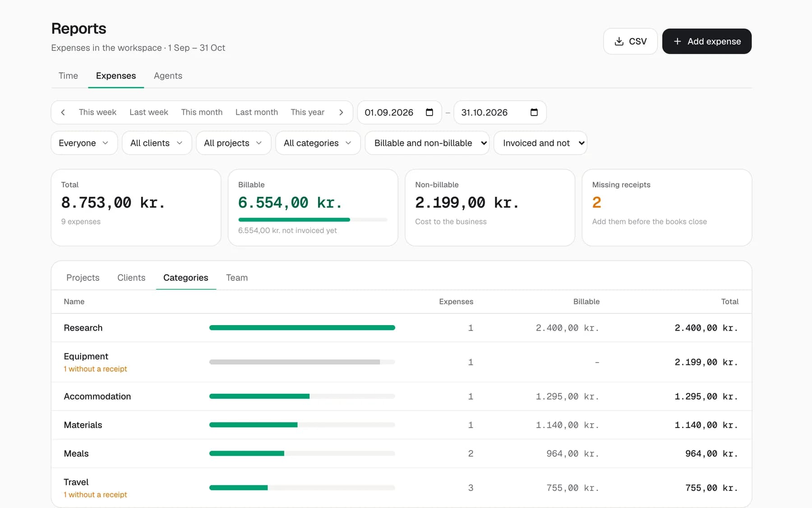
Task: Click the Billable card progress bar
Action: pyautogui.click(x=313, y=220)
